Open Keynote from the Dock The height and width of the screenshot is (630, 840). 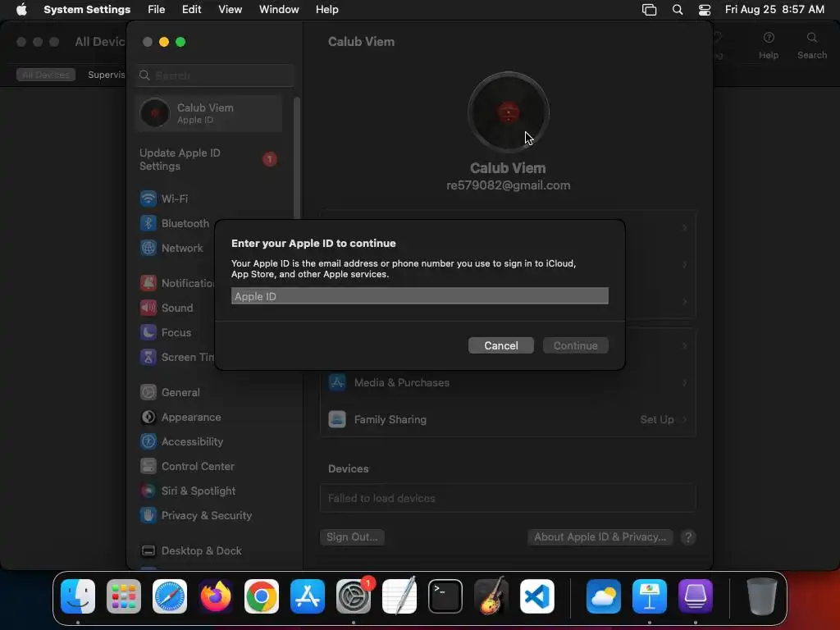[x=650, y=596]
